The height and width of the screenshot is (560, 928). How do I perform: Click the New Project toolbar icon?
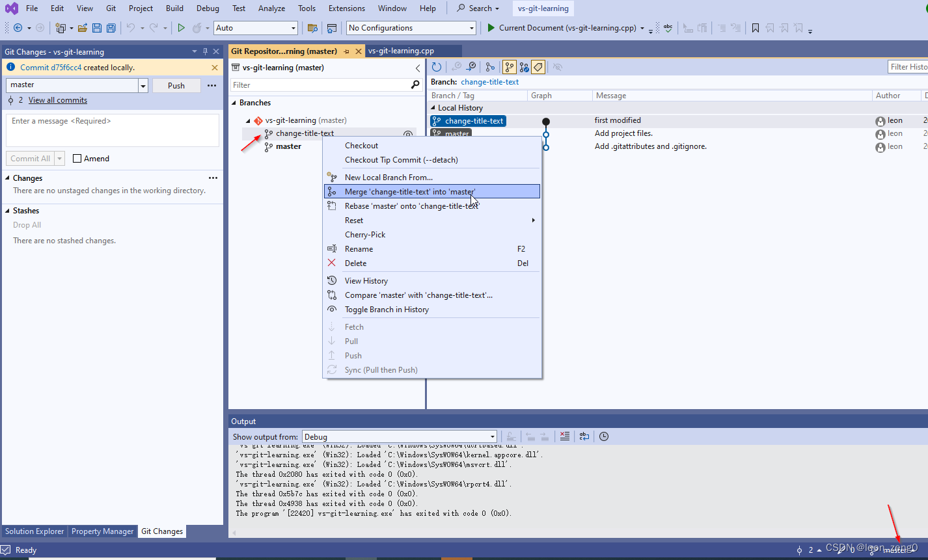61,28
